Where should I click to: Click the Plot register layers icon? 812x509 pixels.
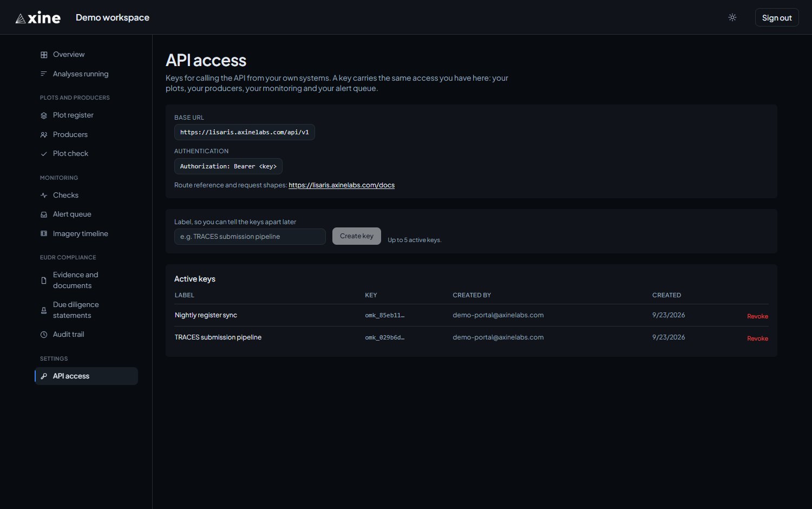click(x=44, y=115)
